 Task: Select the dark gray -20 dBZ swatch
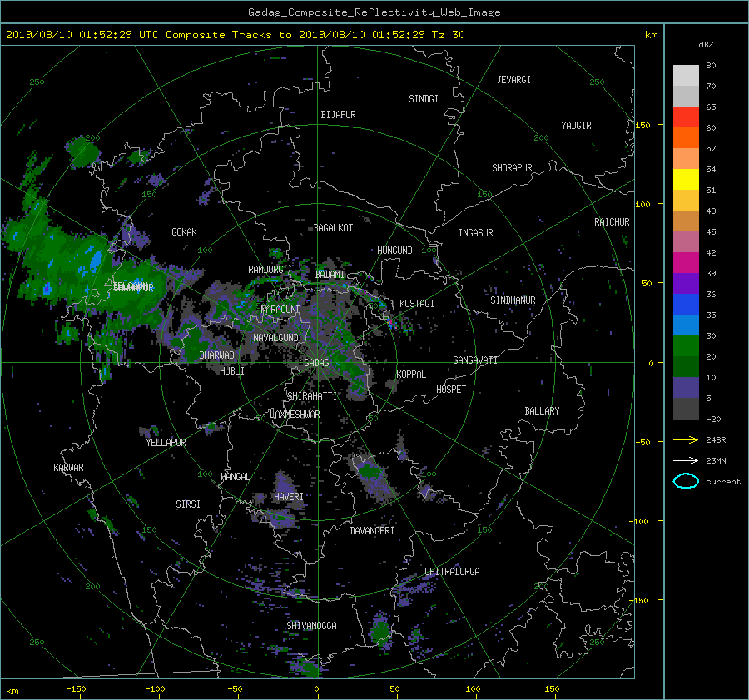pyautogui.click(x=686, y=408)
